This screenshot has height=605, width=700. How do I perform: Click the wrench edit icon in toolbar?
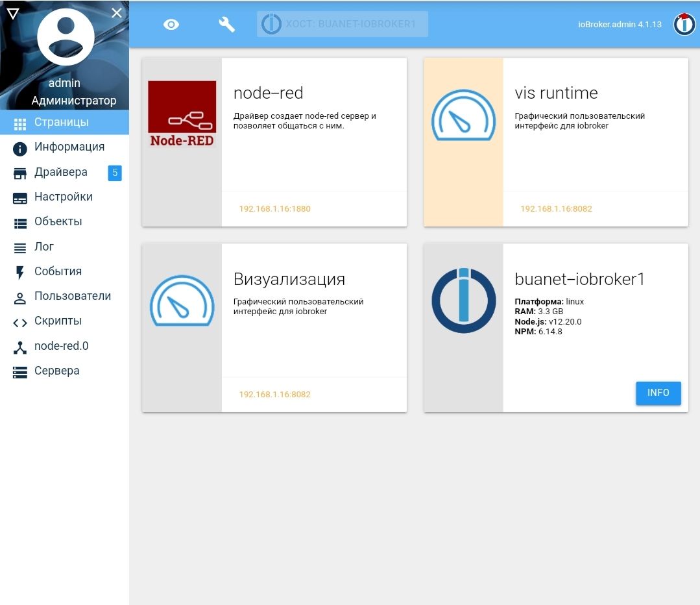click(227, 25)
